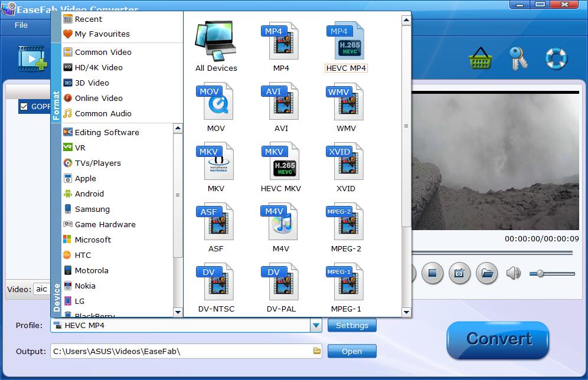This screenshot has width=588, height=380.
Task: Click the video preview thumbnail
Action: tap(495, 160)
